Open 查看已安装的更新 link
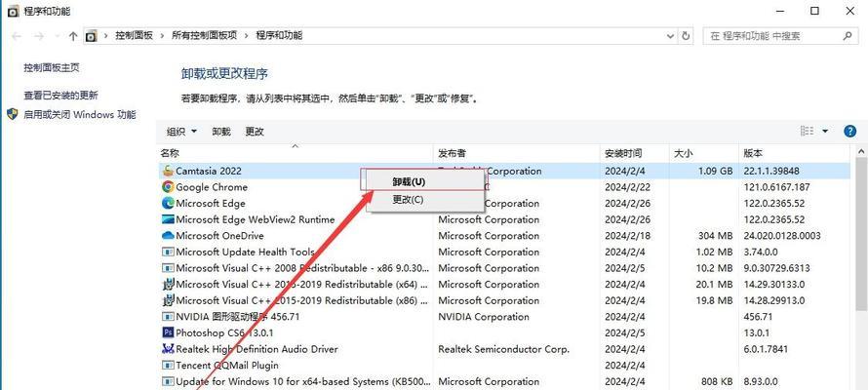 click(60, 96)
